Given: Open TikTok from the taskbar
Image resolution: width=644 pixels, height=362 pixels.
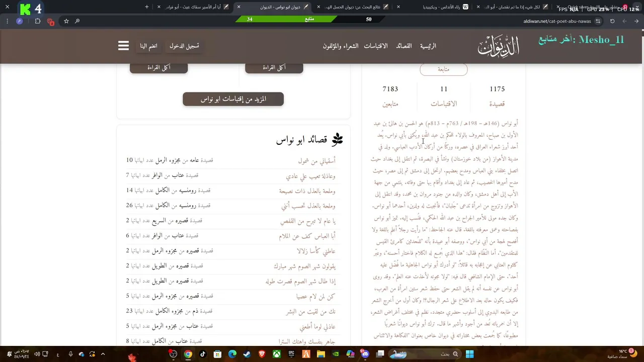Looking at the screenshot, I should [203, 354].
